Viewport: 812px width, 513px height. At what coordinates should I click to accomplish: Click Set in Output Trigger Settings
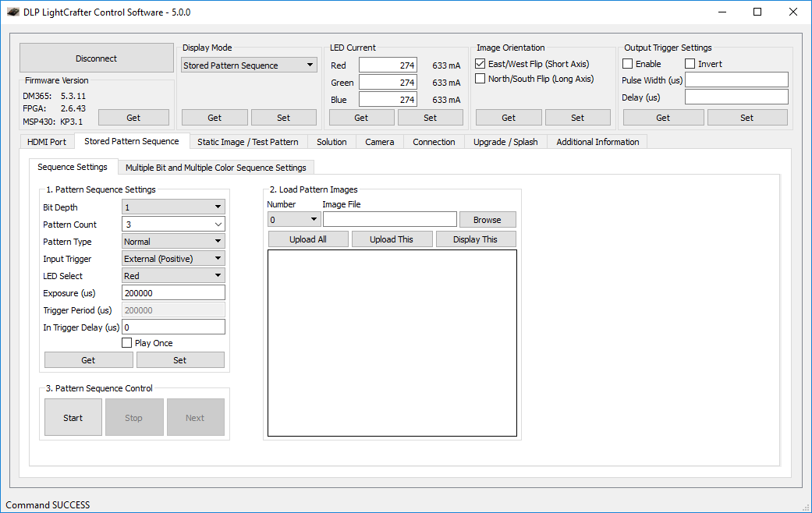(747, 118)
